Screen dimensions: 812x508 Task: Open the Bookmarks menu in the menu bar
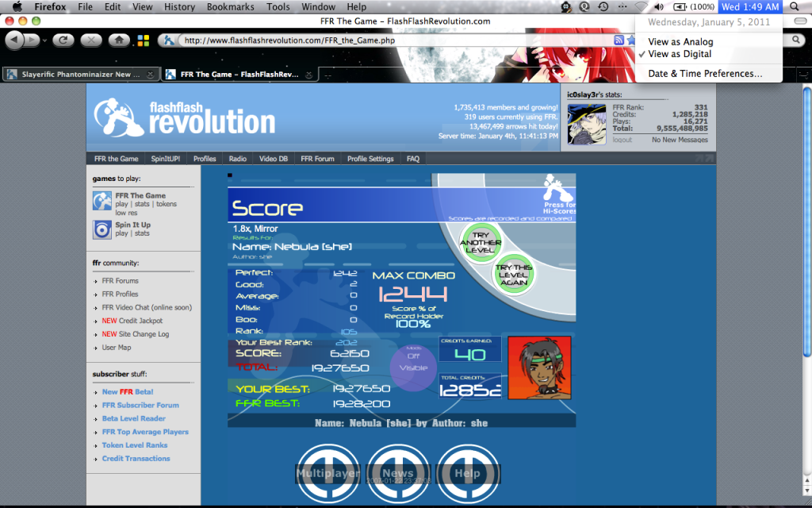(x=230, y=7)
